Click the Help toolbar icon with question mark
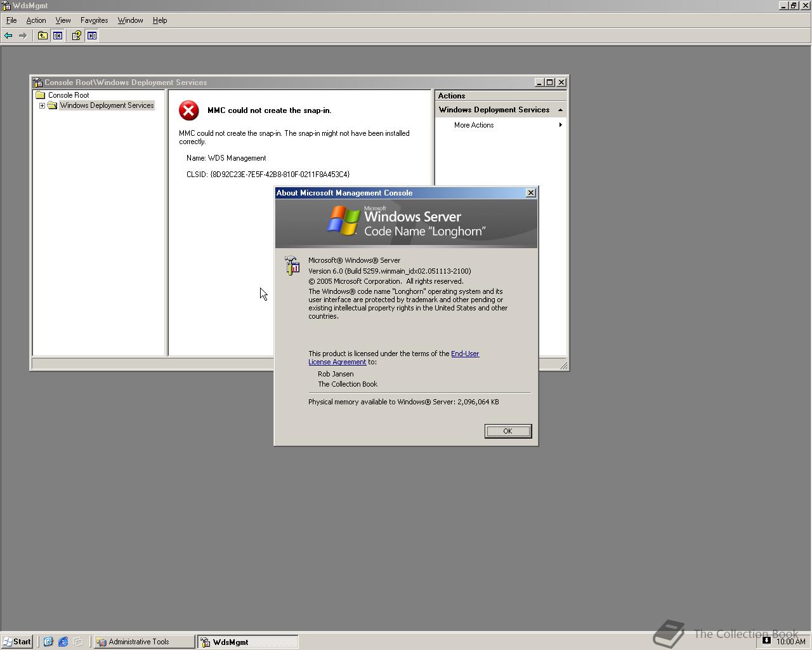 click(76, 36)
